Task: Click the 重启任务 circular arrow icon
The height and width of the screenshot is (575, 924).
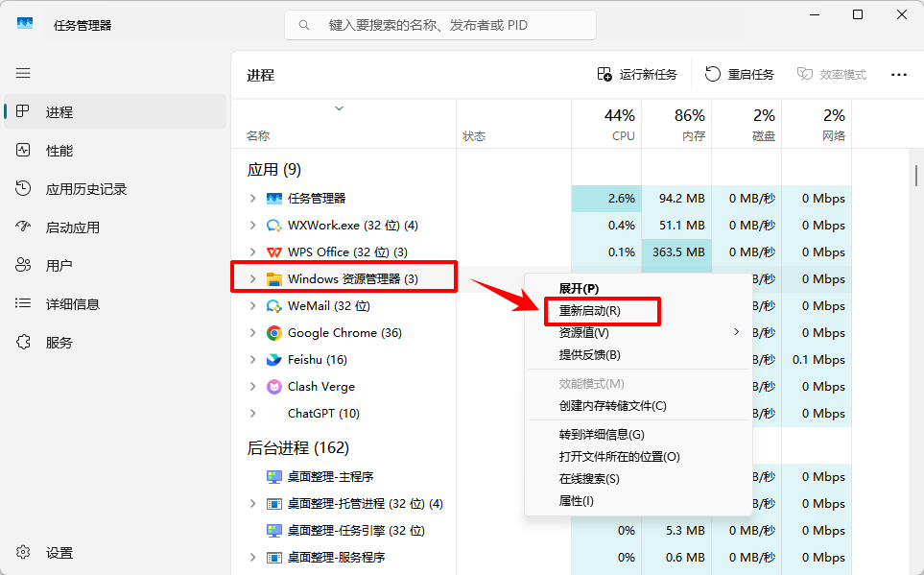Action: click(713, 74)
